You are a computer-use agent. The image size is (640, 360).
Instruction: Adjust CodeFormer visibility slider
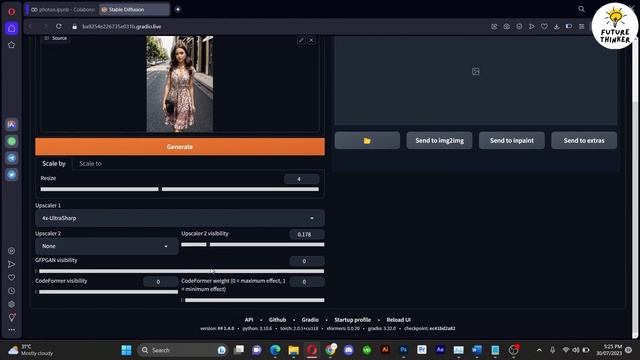(107, 292)
